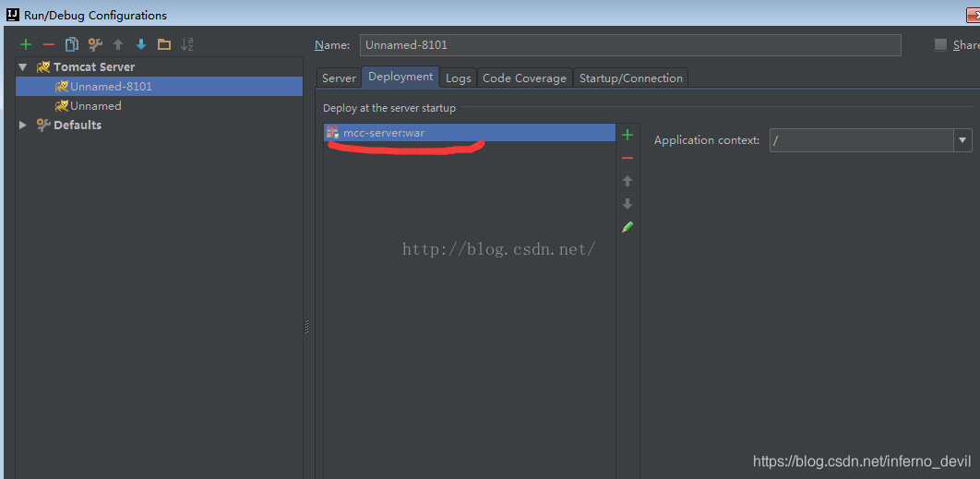980x479 pixels.
Task: Select the Unnamed-8101 configuration
Action: point(160,87)
